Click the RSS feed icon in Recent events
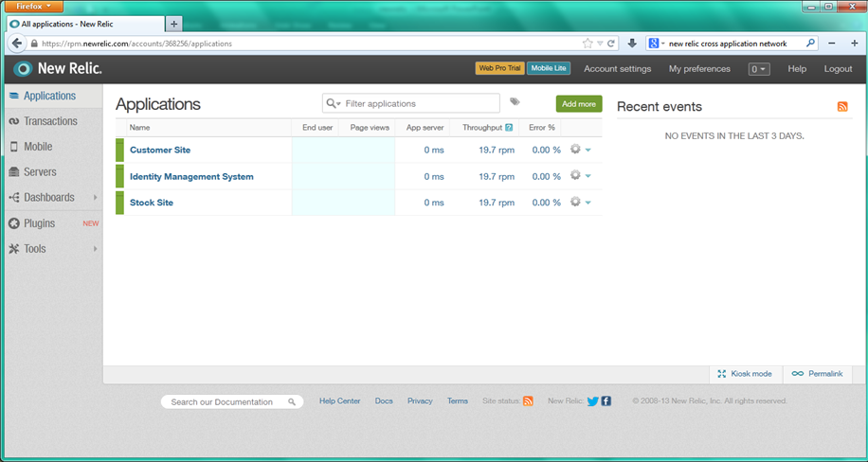This screenshot has height=462, width=868. tap(842, 107)
